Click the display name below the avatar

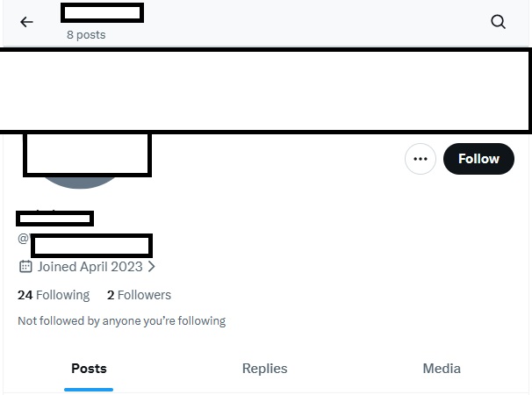[54, 218]
